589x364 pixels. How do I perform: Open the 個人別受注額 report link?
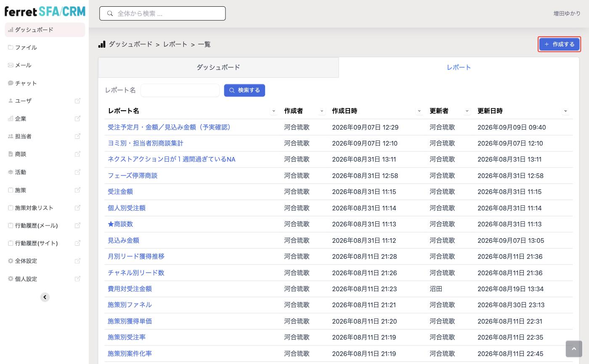click(127, 208)
